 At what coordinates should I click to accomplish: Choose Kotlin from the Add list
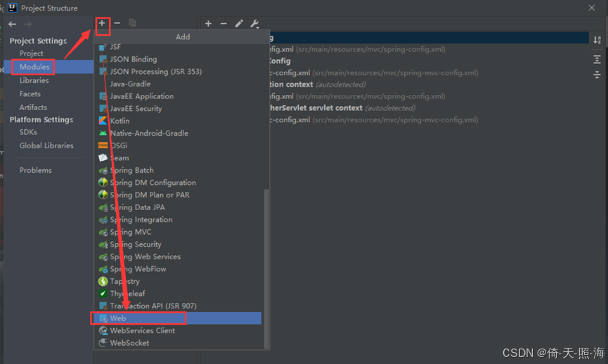179,121
